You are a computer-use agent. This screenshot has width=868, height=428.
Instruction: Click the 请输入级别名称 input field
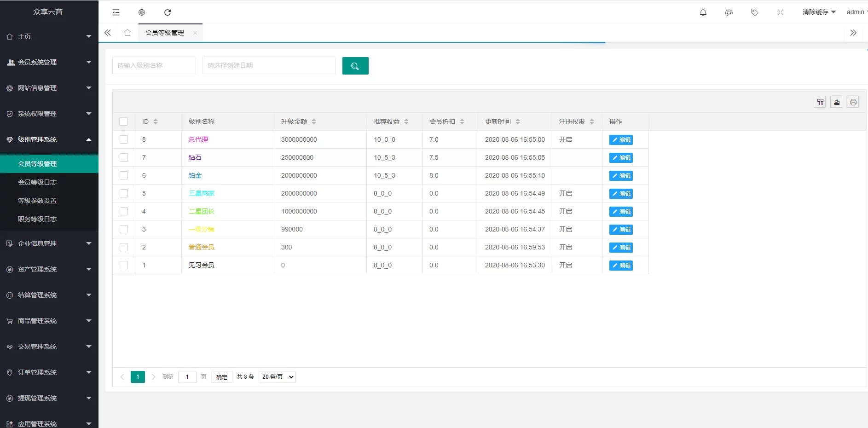(154, 65)
